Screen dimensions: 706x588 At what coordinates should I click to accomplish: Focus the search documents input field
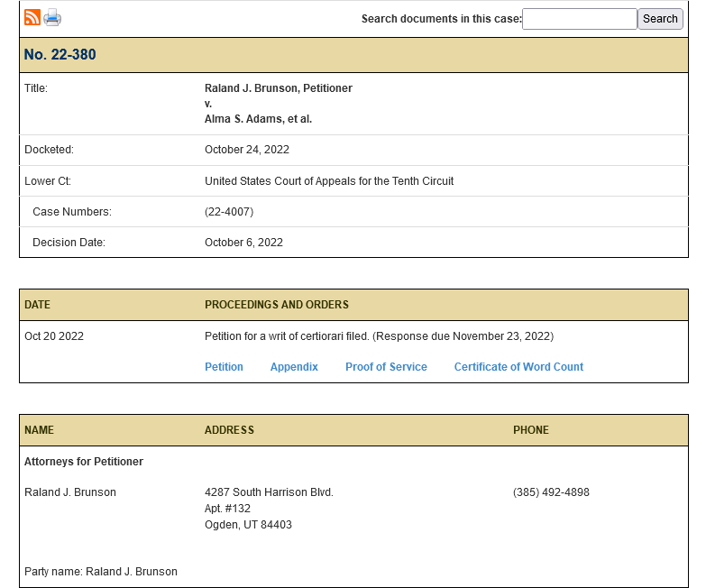(x=580, y=19)
